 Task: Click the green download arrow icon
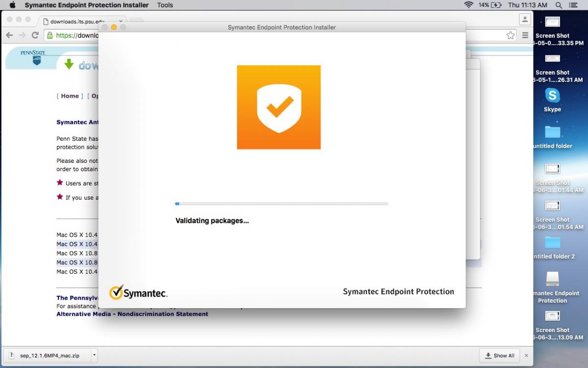click(69, 64)
